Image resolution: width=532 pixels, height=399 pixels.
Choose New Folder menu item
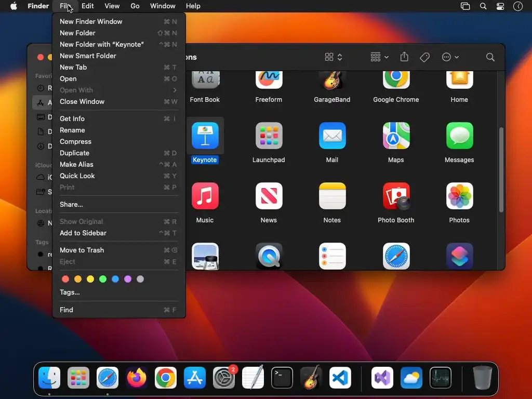(118, 33)
